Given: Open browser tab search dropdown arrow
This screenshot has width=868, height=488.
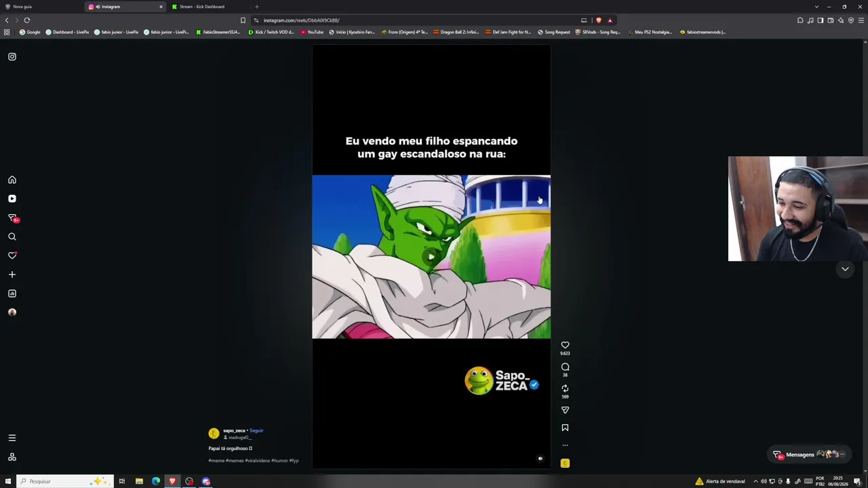Looking at the screenshot, I should click(816, 7).
